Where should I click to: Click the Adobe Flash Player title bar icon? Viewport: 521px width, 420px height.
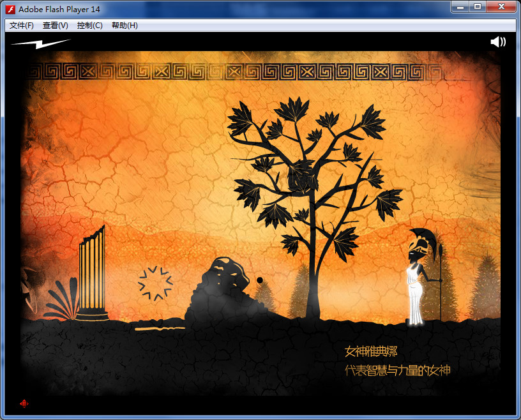(x=11, y=10)
